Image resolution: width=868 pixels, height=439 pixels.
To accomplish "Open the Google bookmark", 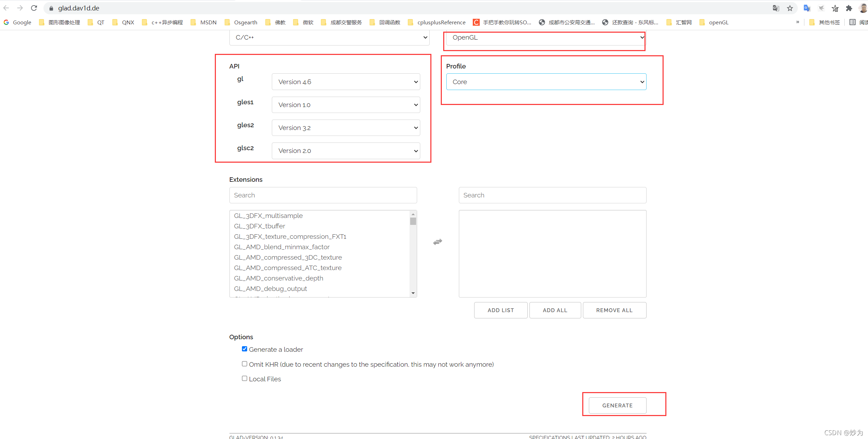I will tap(17, 22).
